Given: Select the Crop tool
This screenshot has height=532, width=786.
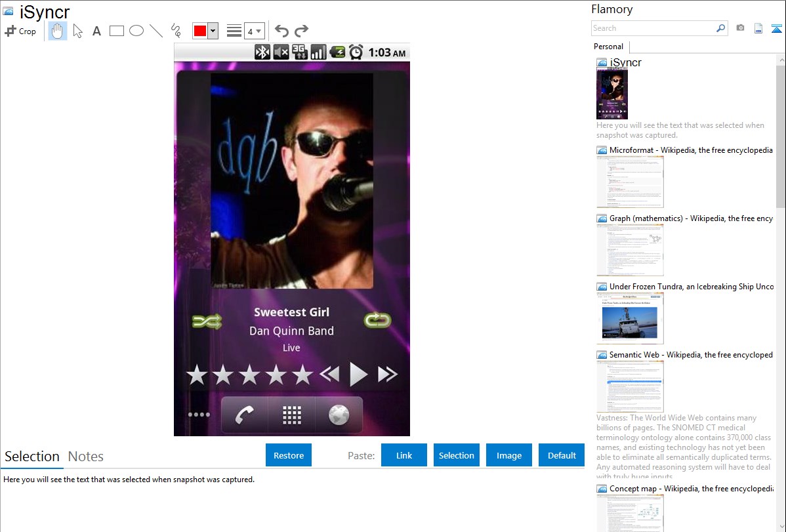Looking at the screenshot, I should coord(20,31).
